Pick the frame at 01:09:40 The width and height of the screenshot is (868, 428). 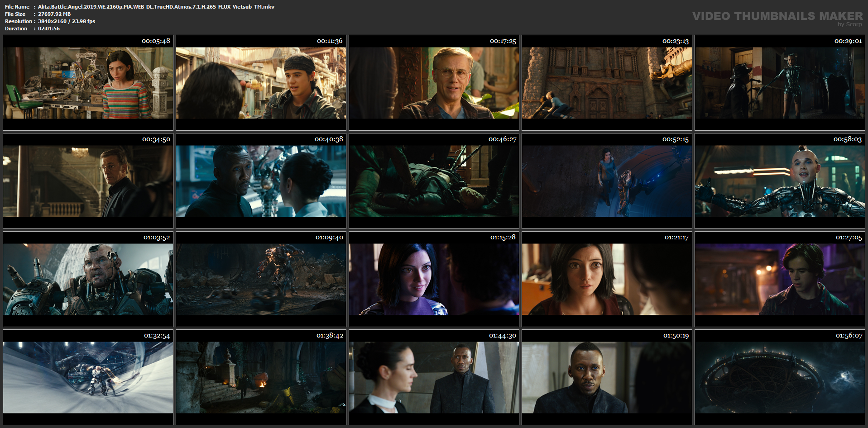click(261, 279)
